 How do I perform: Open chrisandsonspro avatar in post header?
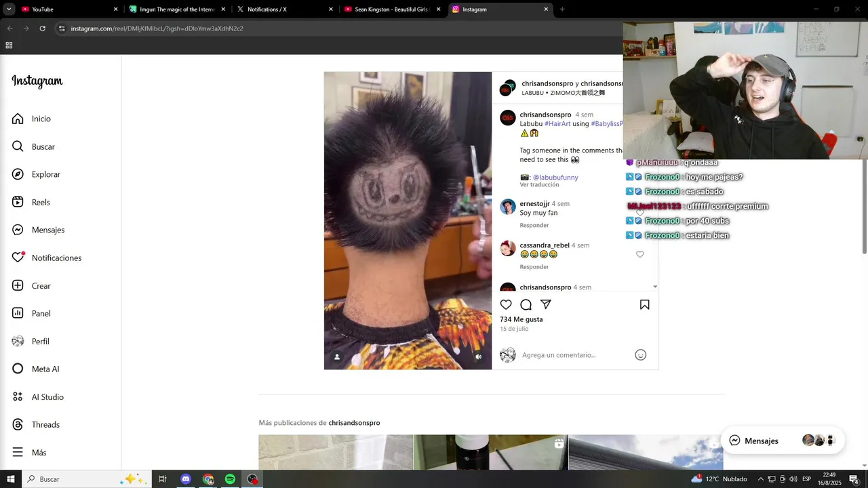point(508,88)
